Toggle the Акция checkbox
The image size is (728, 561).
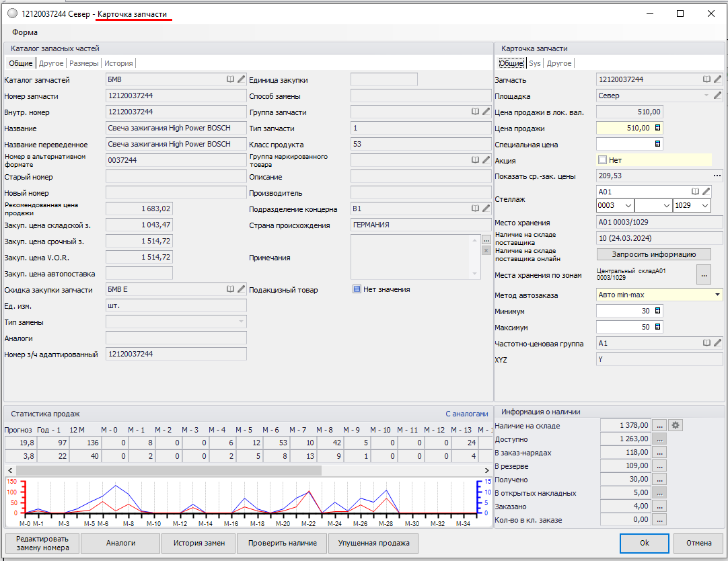click(602, 160)
